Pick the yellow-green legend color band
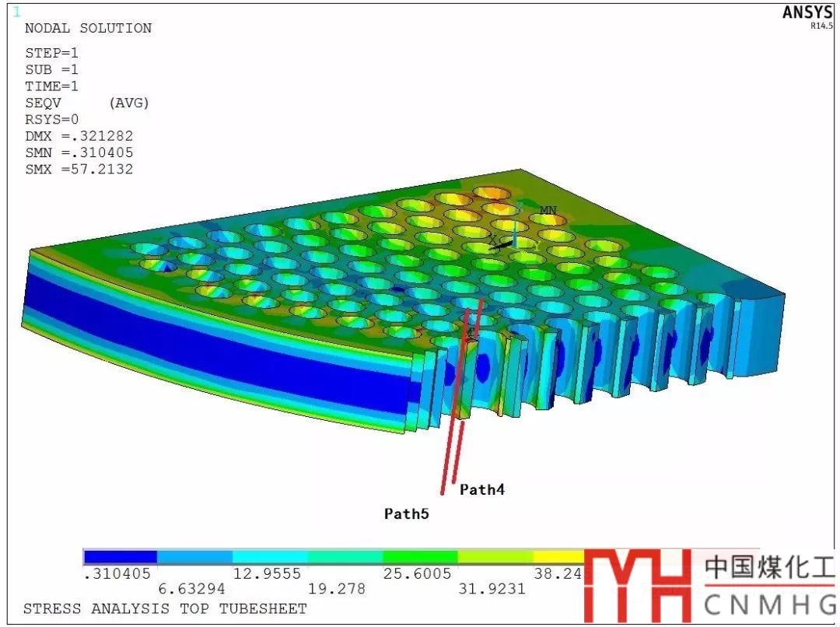 [x=495, y=557]
